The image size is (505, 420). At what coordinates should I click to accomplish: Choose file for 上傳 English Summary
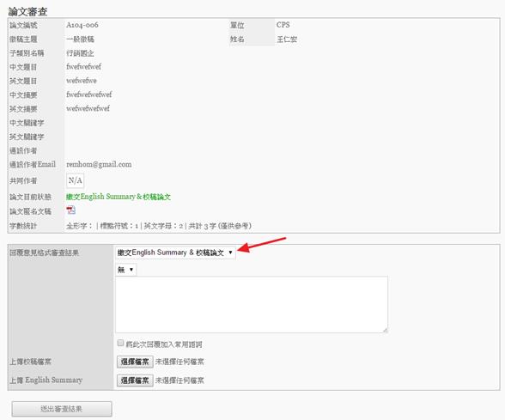tap(135, 380)
